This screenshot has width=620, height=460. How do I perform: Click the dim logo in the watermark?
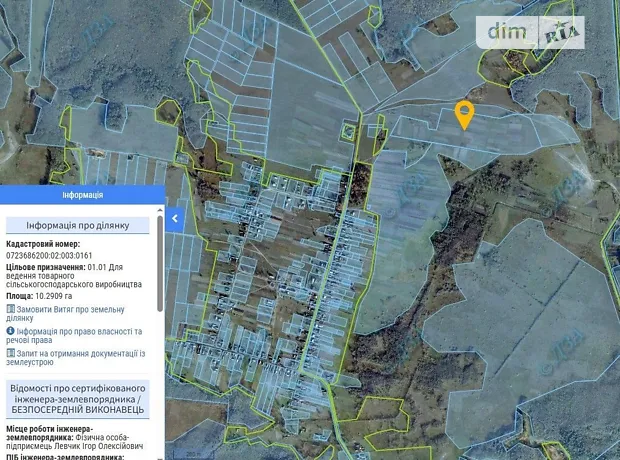[507, 32]
